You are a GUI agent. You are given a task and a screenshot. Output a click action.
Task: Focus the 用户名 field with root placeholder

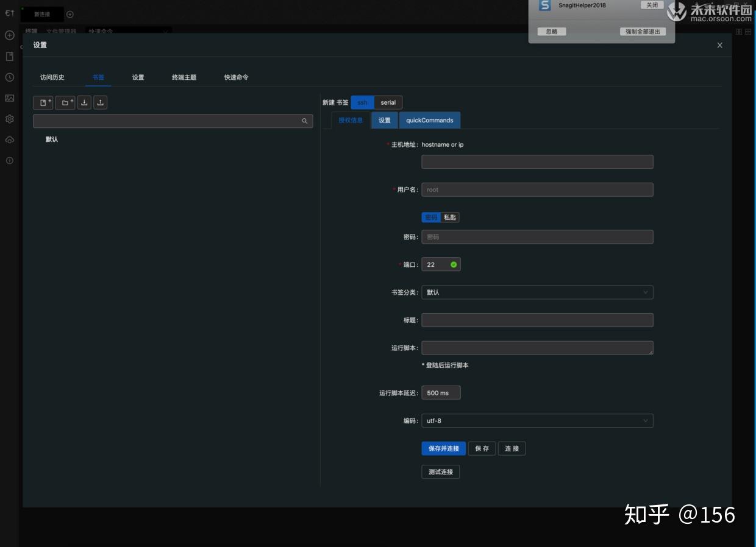[x=537, y=189]
